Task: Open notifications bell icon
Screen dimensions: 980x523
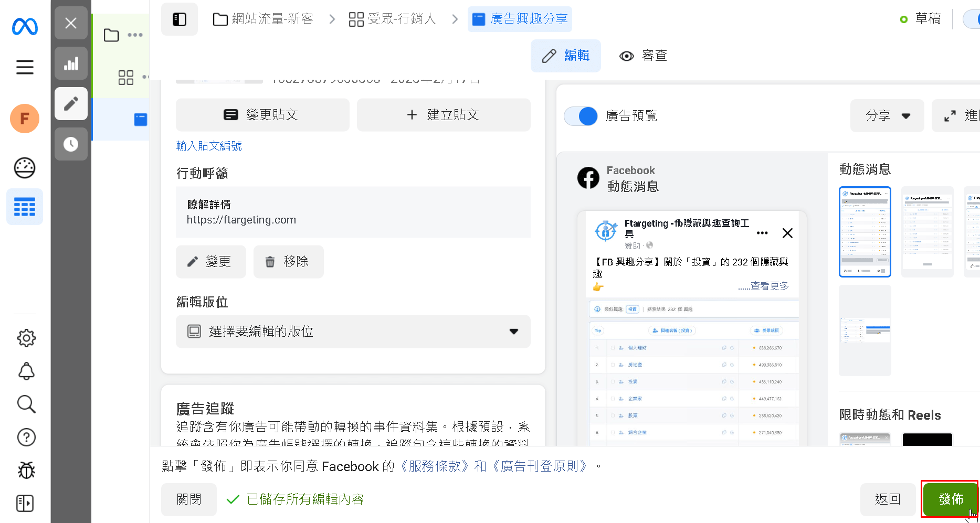Action: coord(26,371)
